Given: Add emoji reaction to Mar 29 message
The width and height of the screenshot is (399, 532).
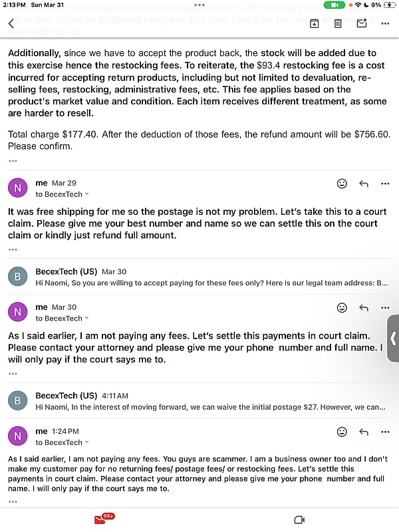Looking at the screenshot, I should coord(342,184).
